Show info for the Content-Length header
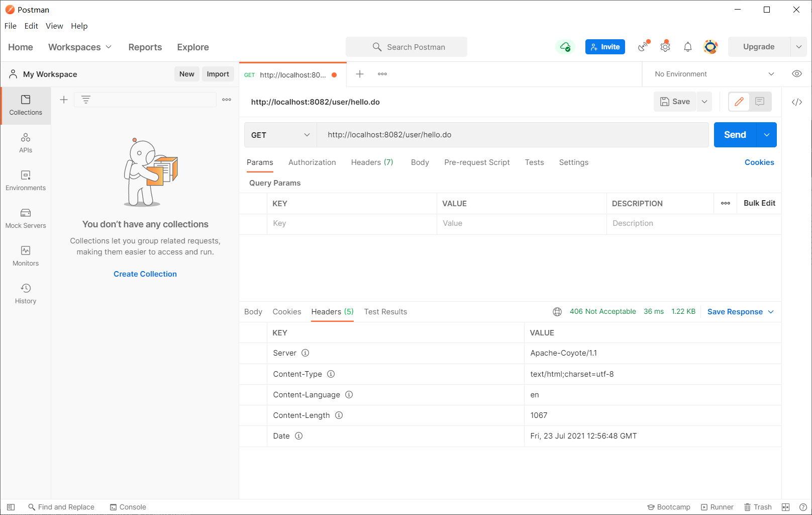Viewport: 812px width, 515px height. [x=339, y=415]
